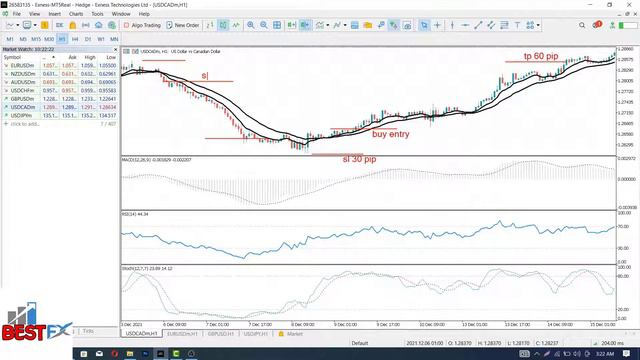Open the Window menu

(x=121, y=14)
